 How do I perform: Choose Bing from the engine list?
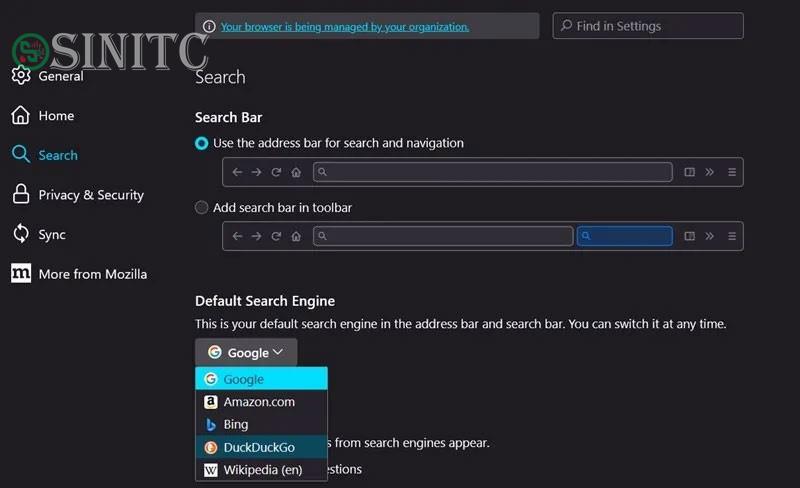coord(261,424)
